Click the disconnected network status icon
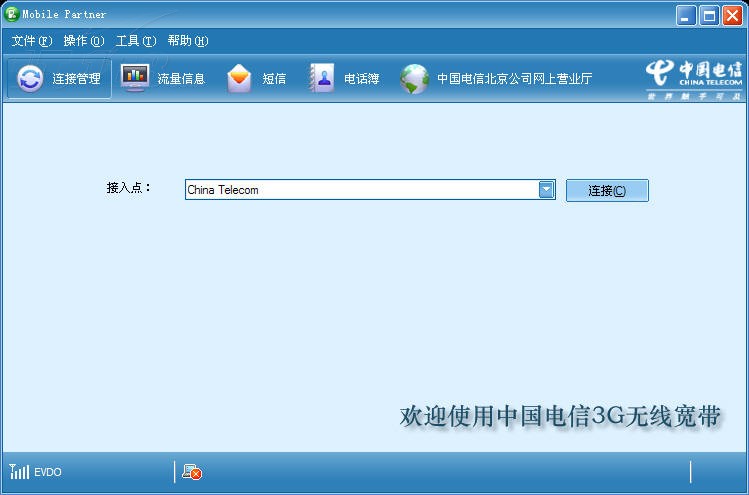749x495 pixels. [192, 472]
